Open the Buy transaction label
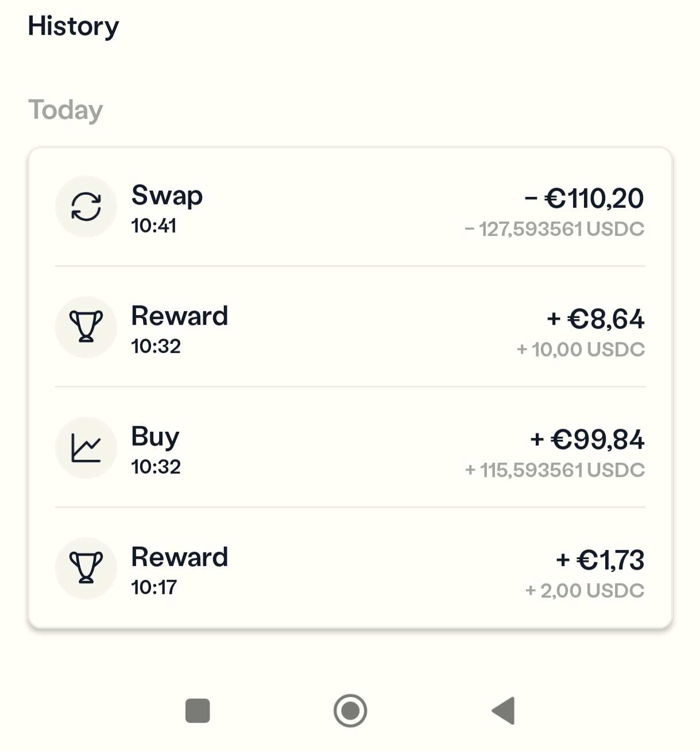700x751 pixels. (x=155, y=437)
